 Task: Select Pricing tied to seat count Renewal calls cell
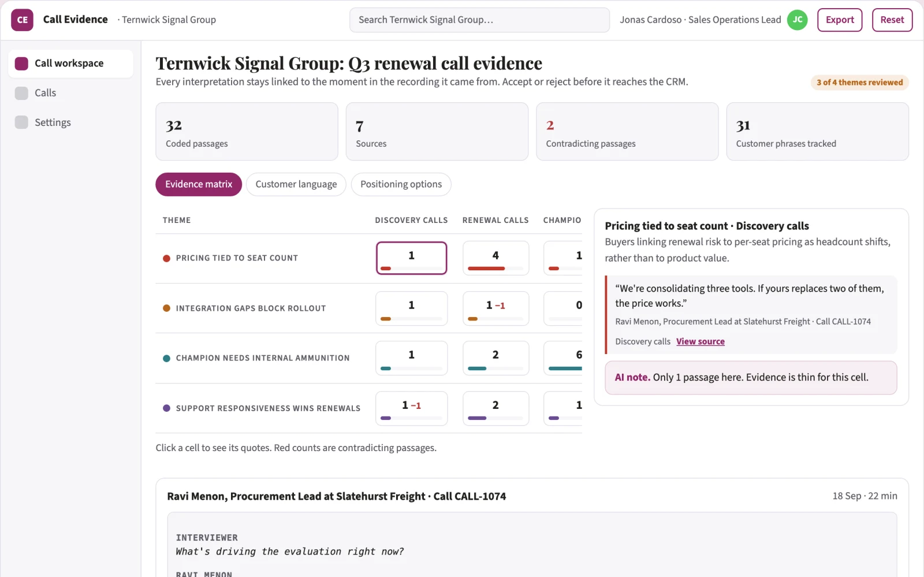coord(495,258)
